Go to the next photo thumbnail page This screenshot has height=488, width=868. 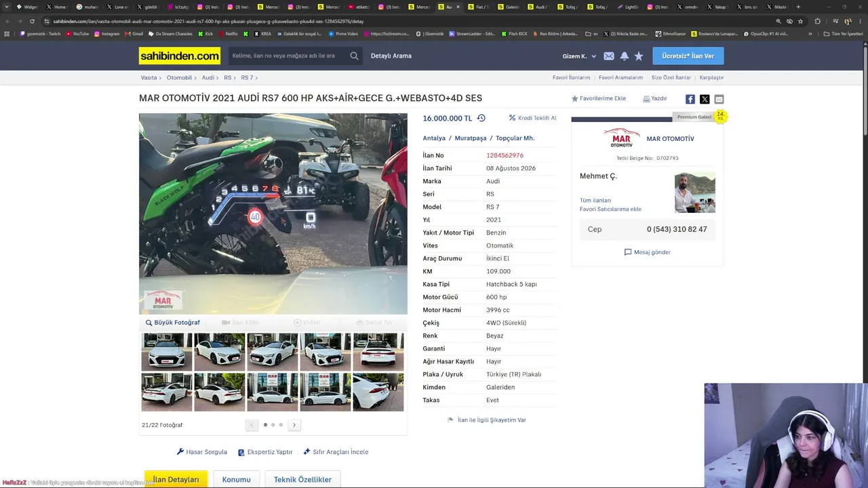point(294,425)
